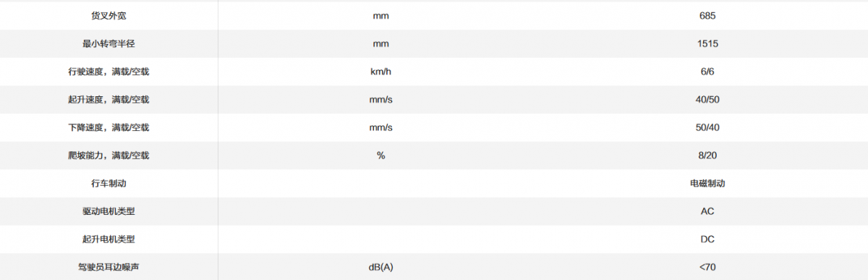Click the 50/40 lowering speed value
This screenshot has width=868, height=280.
(707, 127)
